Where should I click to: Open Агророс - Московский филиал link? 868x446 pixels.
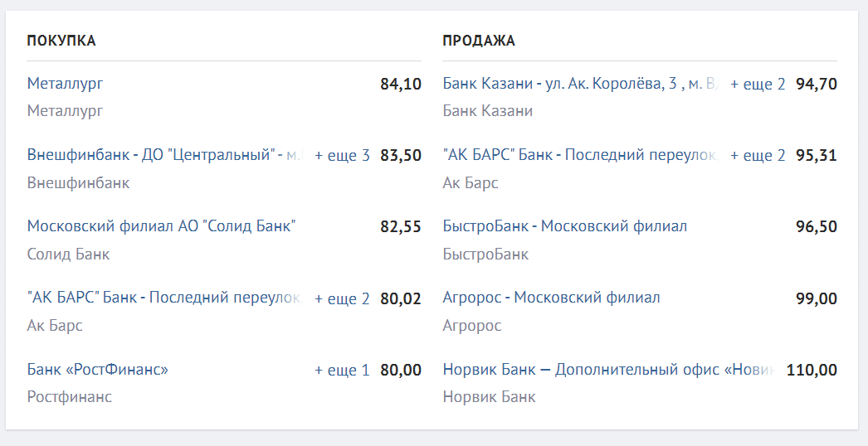[551, 298]
